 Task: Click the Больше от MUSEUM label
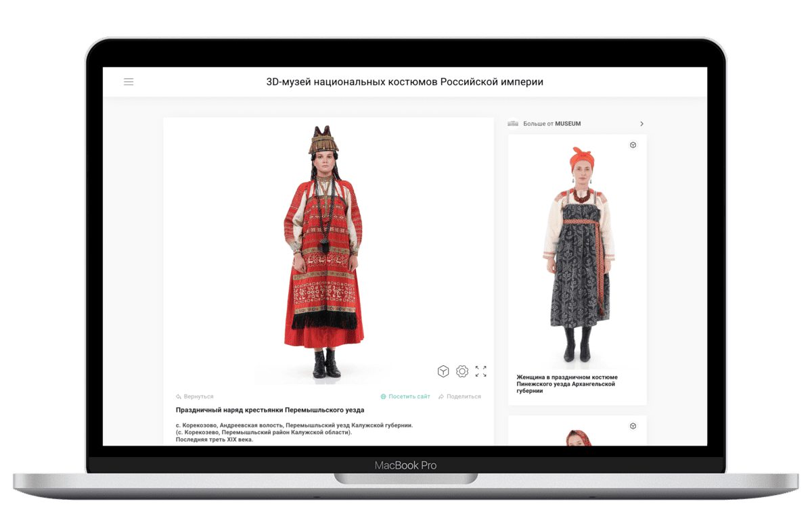click(551, 124)
